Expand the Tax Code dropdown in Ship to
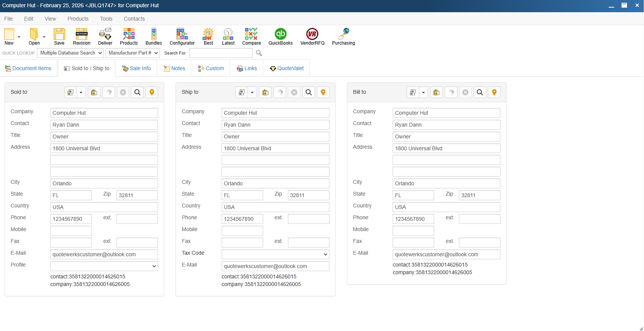 [x=275, y=254]
